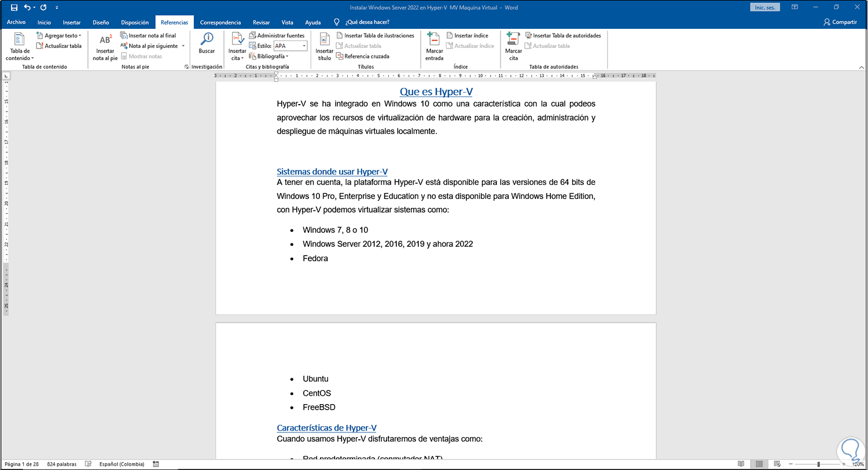
Task: Insert a Referencia cruzada
Action: point(363,56)
